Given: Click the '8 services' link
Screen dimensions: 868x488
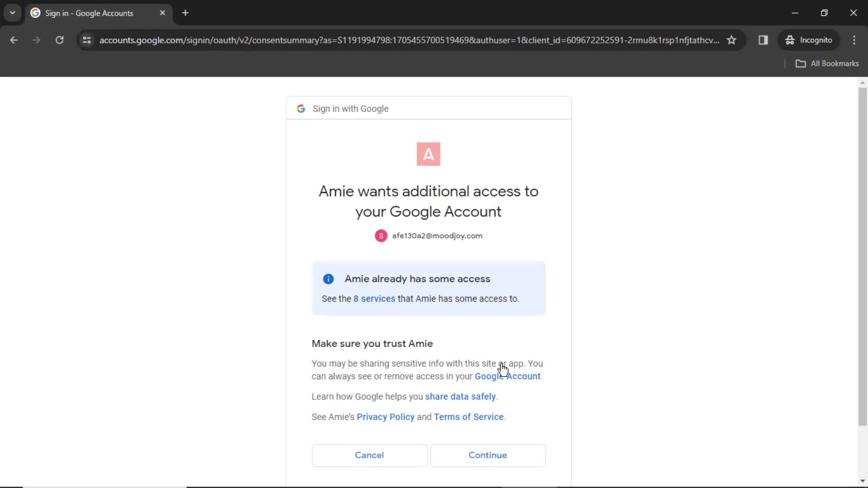Looking at the screenshot, I should pos(374,299).
